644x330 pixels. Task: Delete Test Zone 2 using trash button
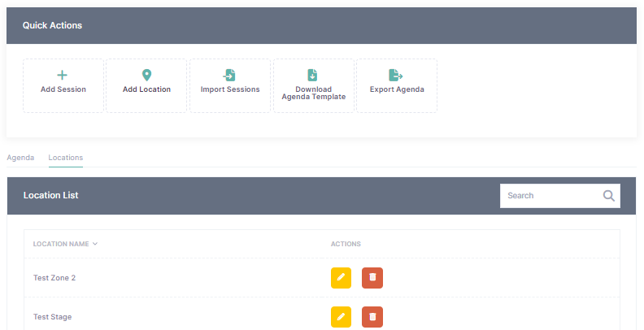(x=372, y=277)
